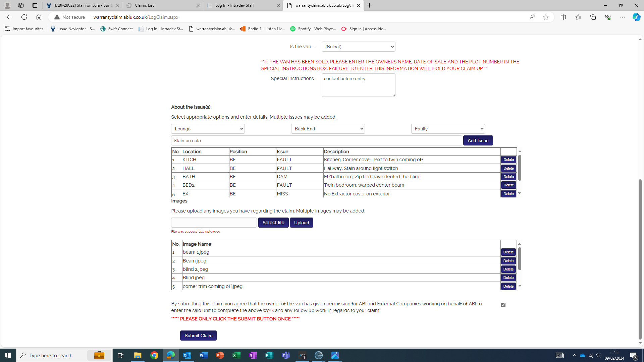The image size is (644, 362).
Task: Click the Submit Claim button
Action: click(x=198, y=336)
